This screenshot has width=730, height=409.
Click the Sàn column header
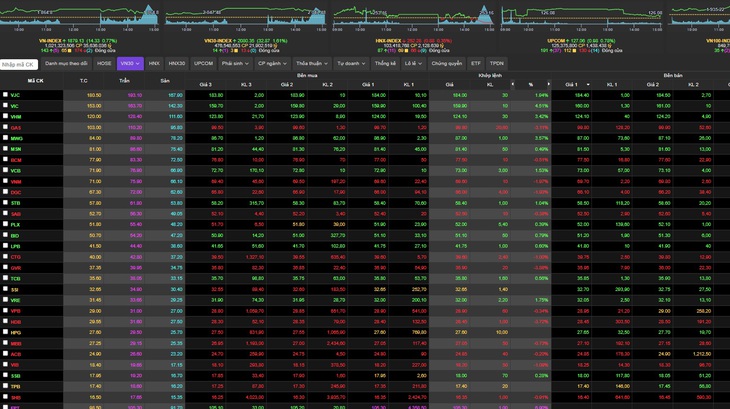[x=165, y=80]
